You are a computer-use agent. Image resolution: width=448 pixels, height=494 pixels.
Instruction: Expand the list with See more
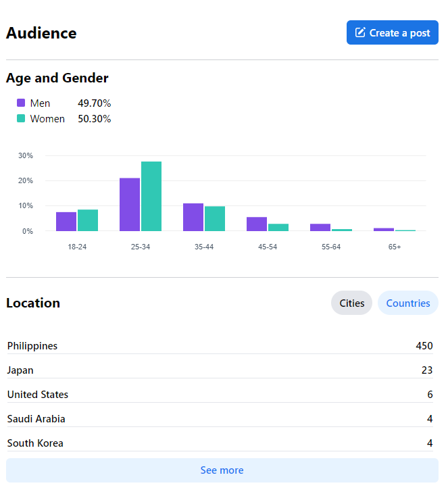[222, 470]
